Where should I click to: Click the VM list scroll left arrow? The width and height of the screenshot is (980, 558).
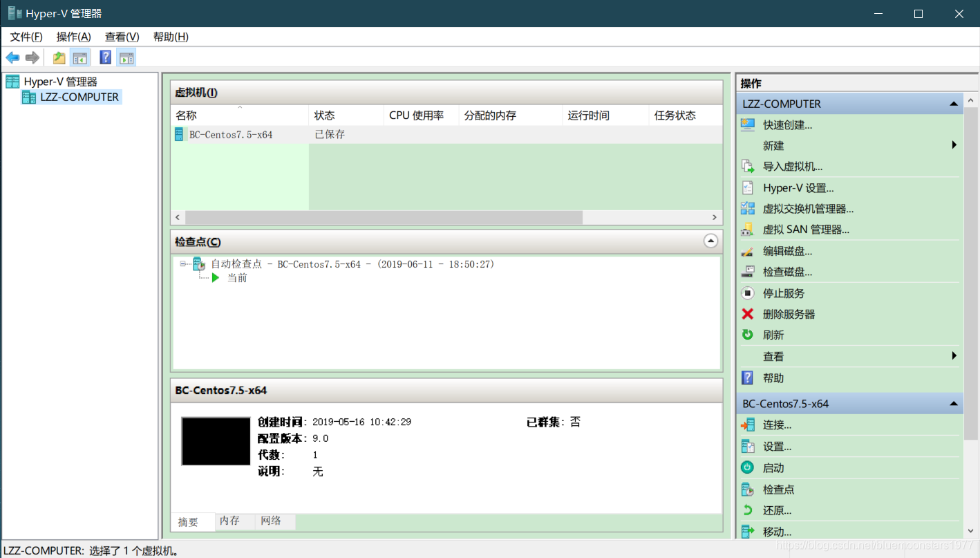pyautogui.click(x=178, y=218)
